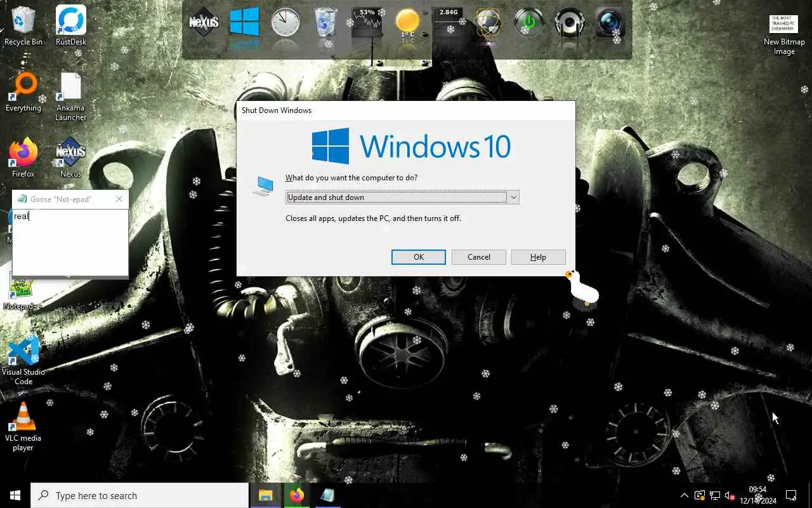812x508 pixels.
Task: Open Visual Studio Code desktop shortcut
Action: point(23,361)
